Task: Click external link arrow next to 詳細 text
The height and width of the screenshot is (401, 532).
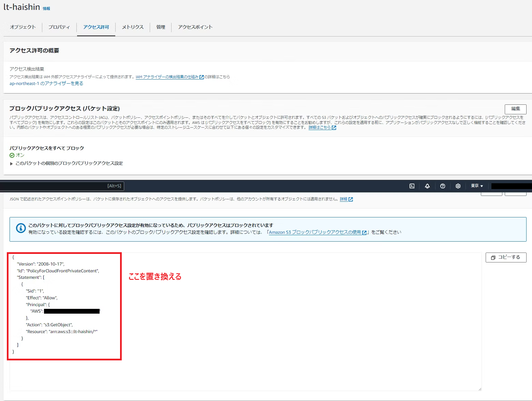Action: click(x=351, y=199)
